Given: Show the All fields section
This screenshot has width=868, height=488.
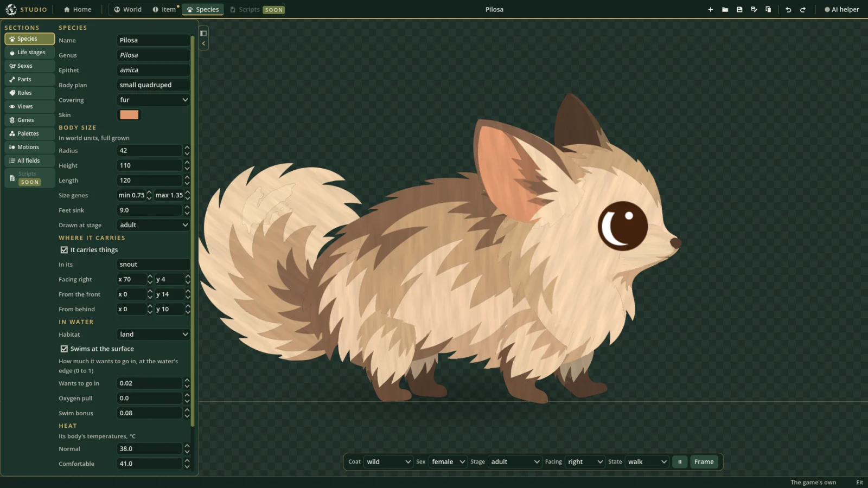Looking at the screenshot, I should [x=30, y=161].
